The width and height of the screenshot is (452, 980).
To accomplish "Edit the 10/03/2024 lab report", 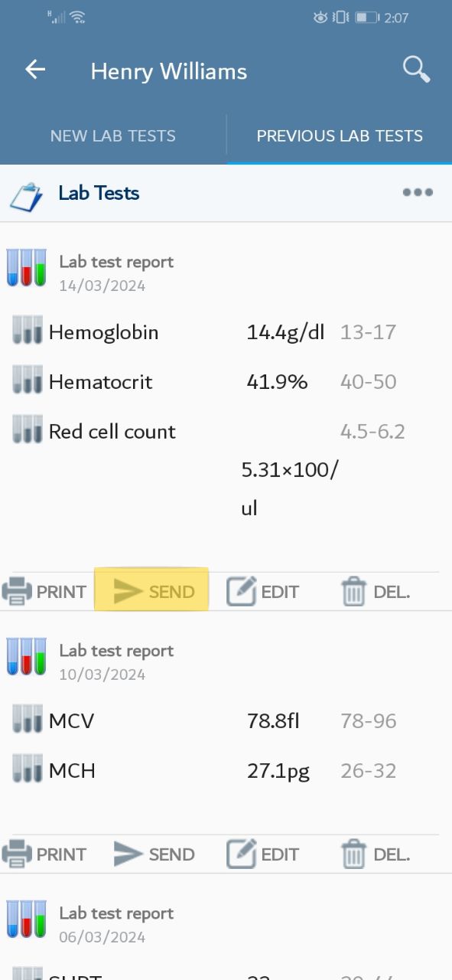I will click(262, 854).
